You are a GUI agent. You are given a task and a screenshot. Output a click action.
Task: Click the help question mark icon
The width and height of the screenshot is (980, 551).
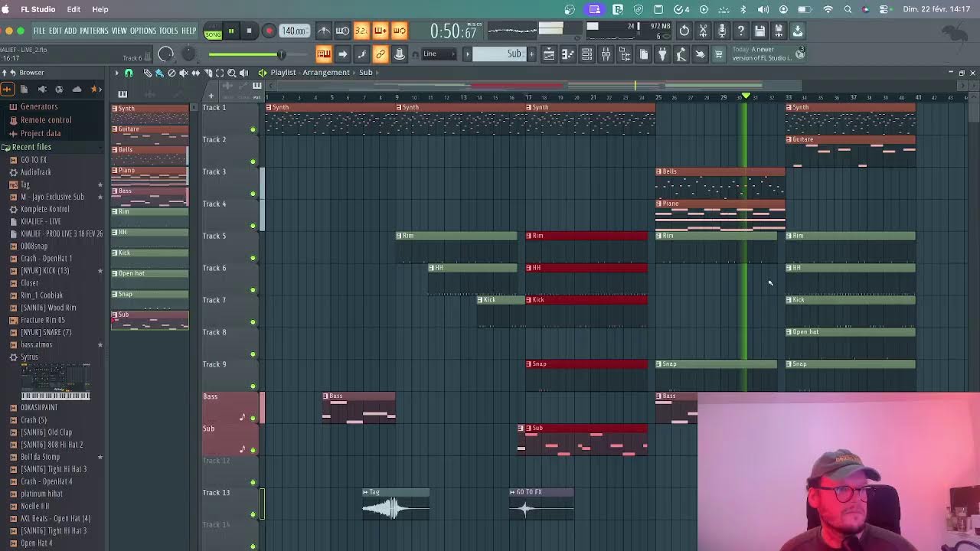pos(740,31)
